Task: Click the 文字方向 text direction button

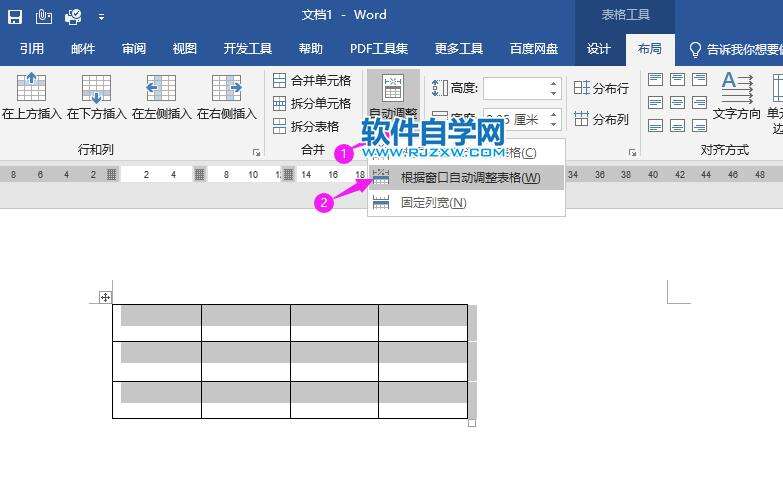Action: tap(737, 96)
